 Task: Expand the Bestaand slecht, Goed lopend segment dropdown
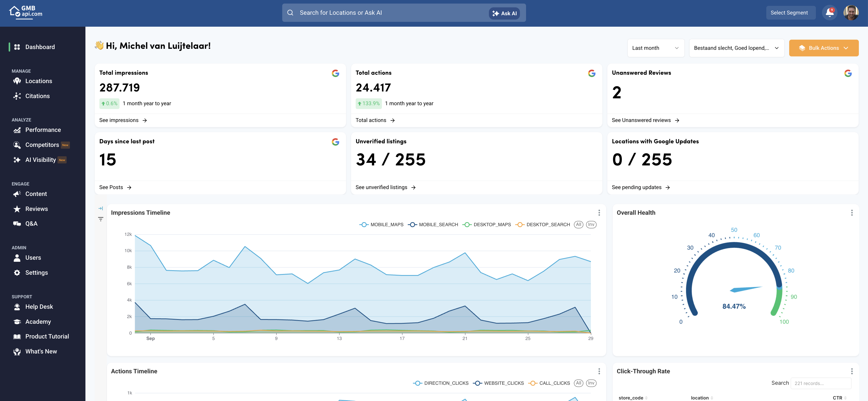(736, 48)
